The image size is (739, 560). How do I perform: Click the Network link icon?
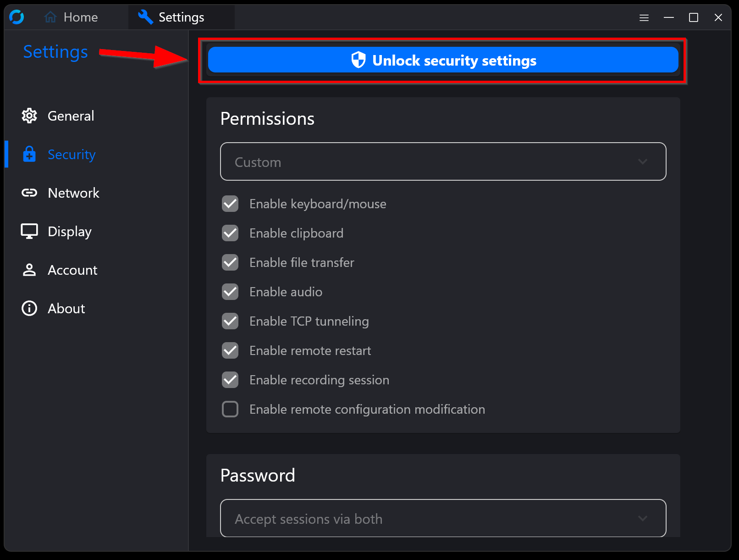[x=29, y=193]
